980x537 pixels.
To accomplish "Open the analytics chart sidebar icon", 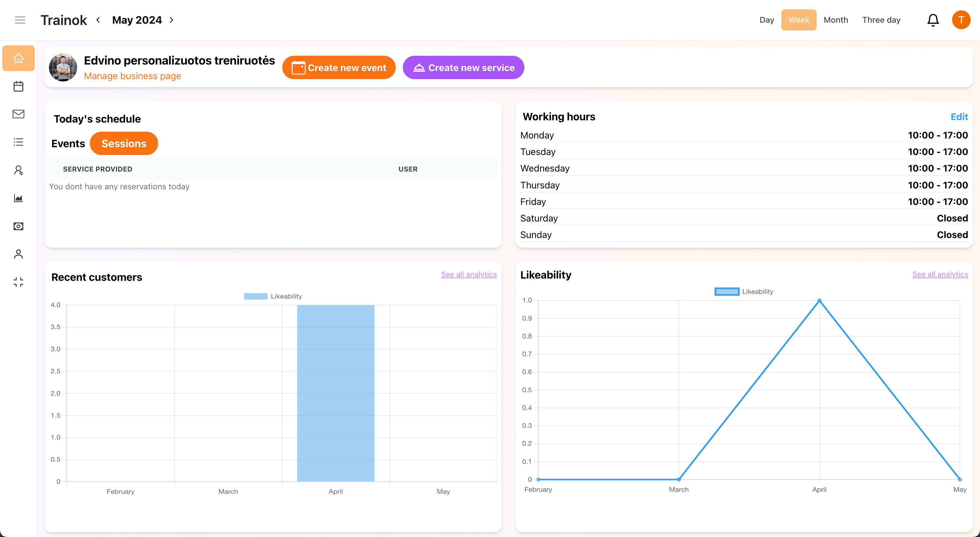I will (18, 198).
